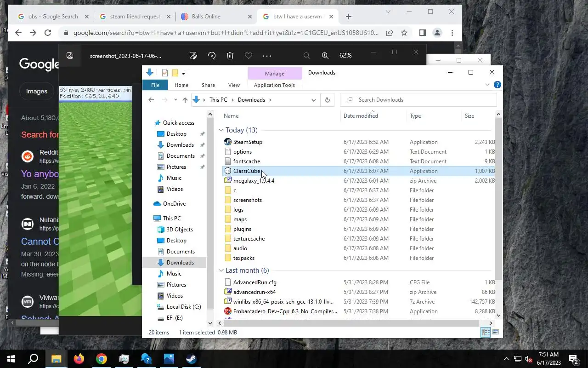Switch to the steam friend request tab
The width and height of the screenshot is (588, 368).
(134, 17)
